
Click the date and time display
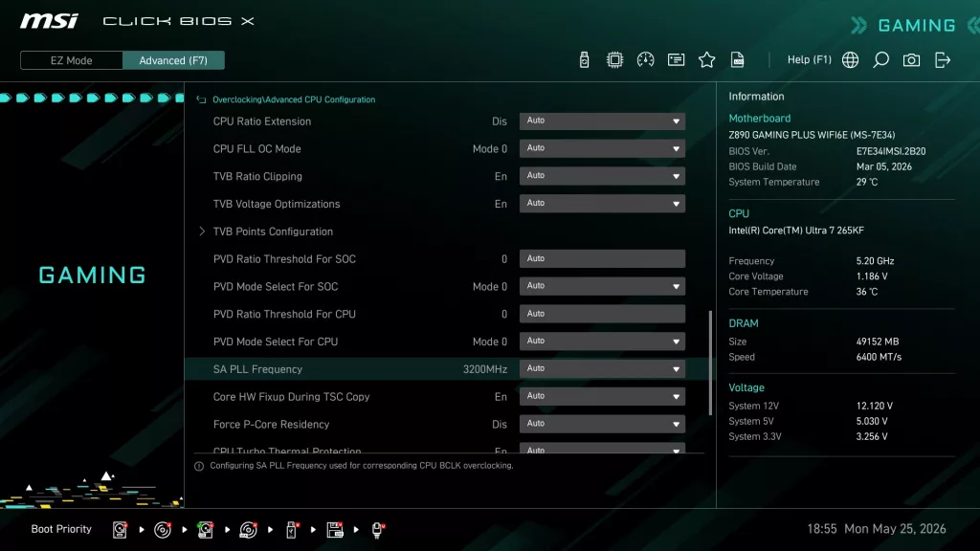(x=877, y=529)
